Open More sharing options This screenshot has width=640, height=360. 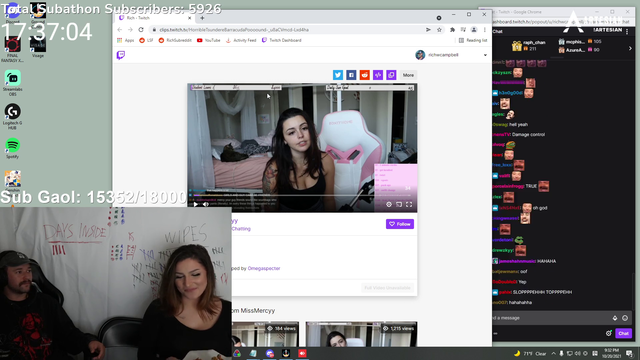point(408,75)
